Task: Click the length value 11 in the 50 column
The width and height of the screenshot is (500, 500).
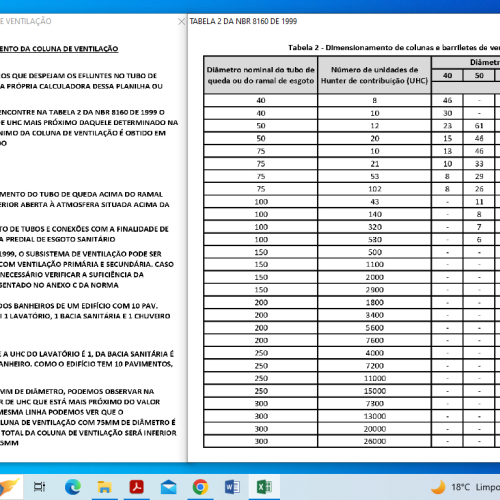Action: click(x=479, y=202)
